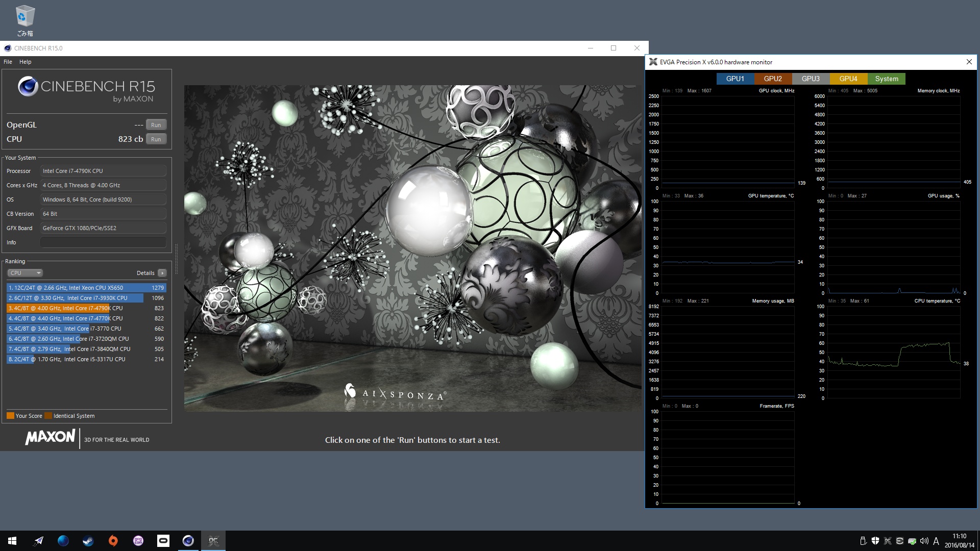980x551 pixels.
Task: Click the brown Identical System legend swatch
Action: point(48,415)
